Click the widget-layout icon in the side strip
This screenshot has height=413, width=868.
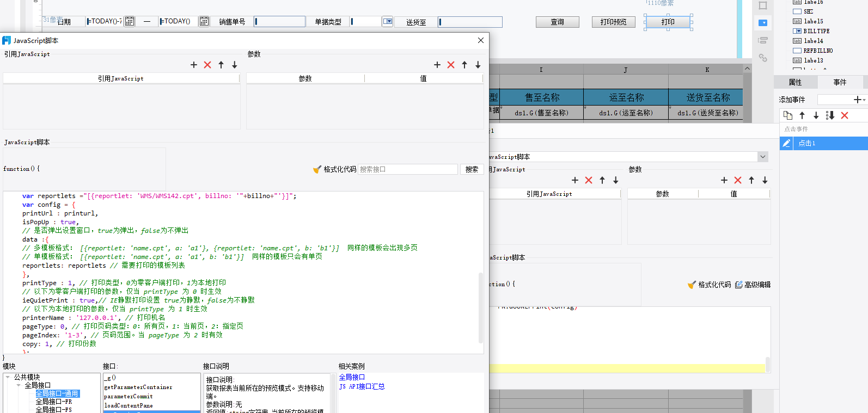pyautogui.click(x=763, y=40)
